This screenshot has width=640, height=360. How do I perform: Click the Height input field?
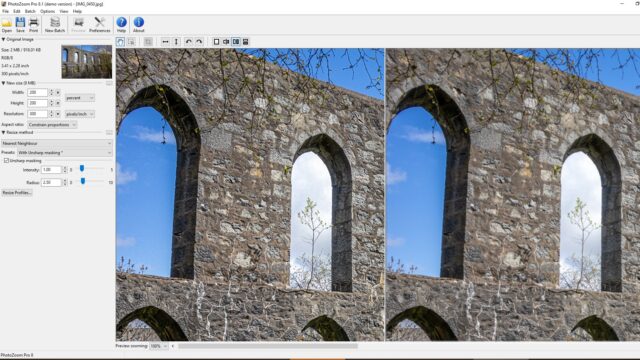click(x=38, y=103)
